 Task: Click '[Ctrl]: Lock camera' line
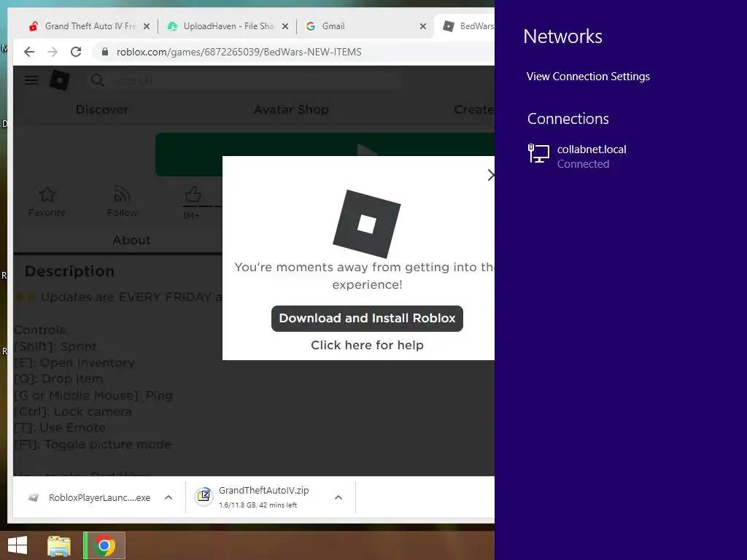tap(73, 411)
